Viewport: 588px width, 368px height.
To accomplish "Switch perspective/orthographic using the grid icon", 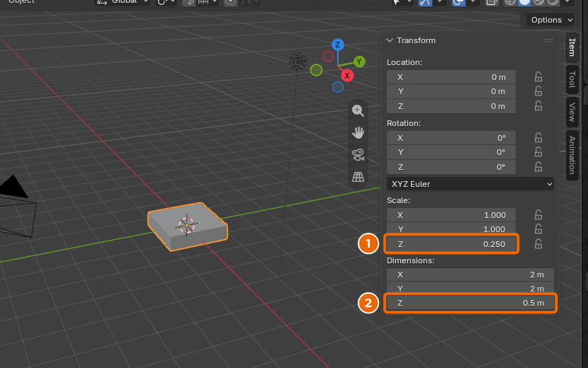I will (358, 177).
